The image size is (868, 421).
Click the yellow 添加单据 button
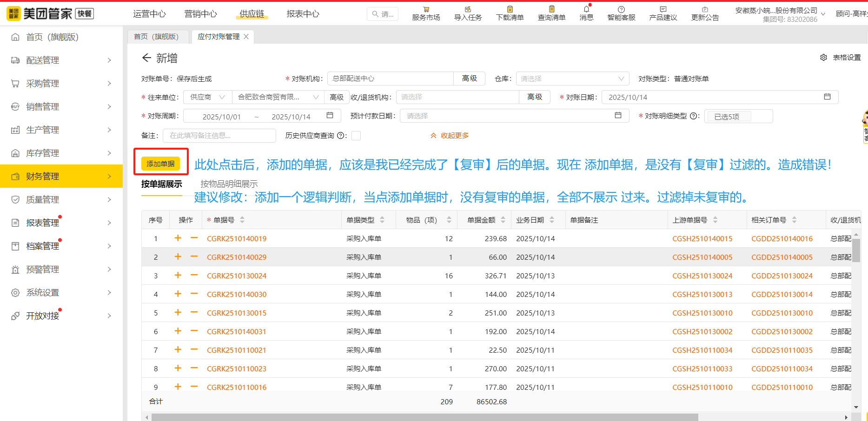click(160, 164)
